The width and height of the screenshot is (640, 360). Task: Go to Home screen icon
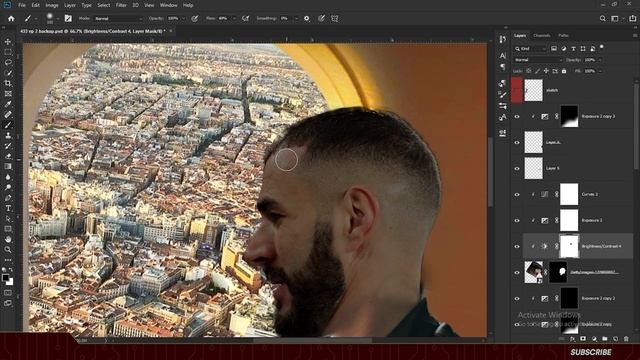point(11,18)
